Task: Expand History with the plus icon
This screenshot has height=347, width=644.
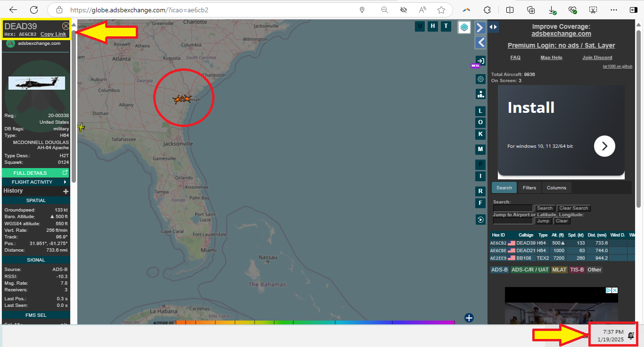Action: pyautogui.click(x=66, y=191)
